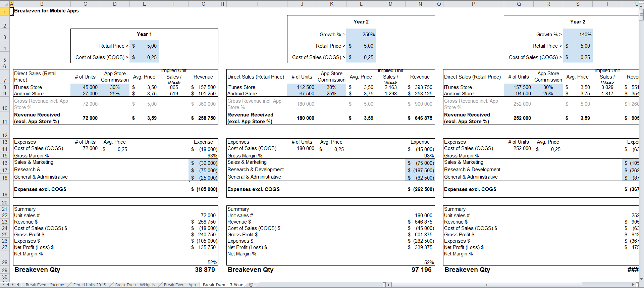Insert a new worksheet with the tab icon
644x288 pixels.
[251, 285]
